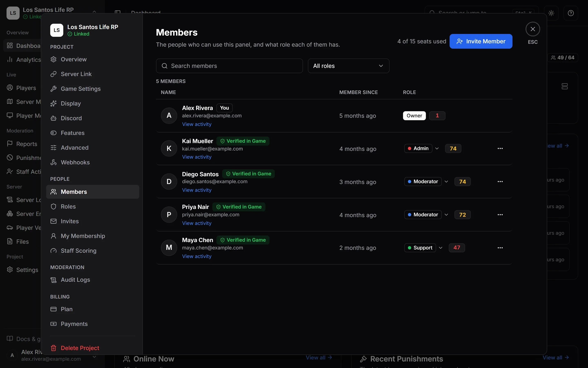Click View all link beside Online Now
588x368 pixels.
tap(319, 358)
